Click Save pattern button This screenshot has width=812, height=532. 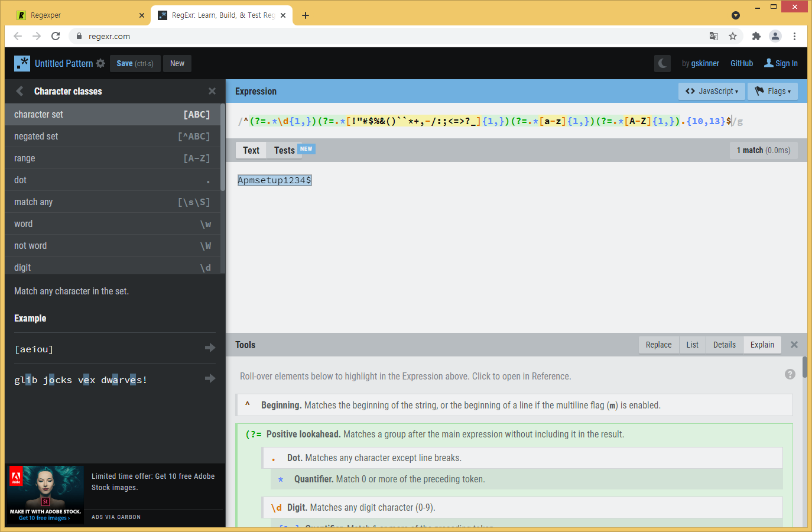(x=135, y=63)
